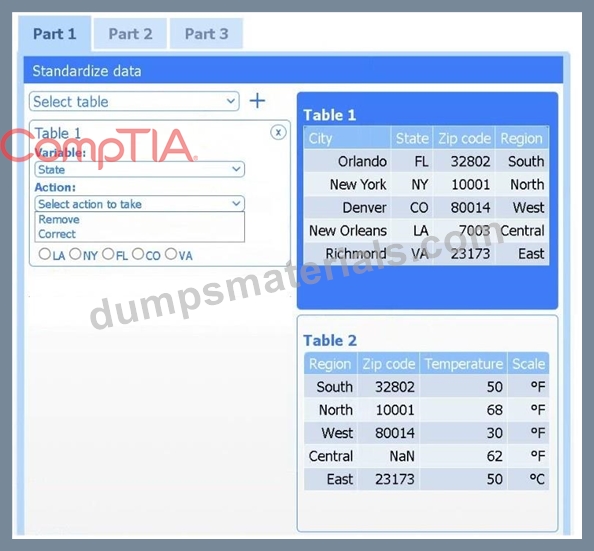Choose Remove from the action list
594x551 pixels.
pyautogui.click(x=59, y=219)
